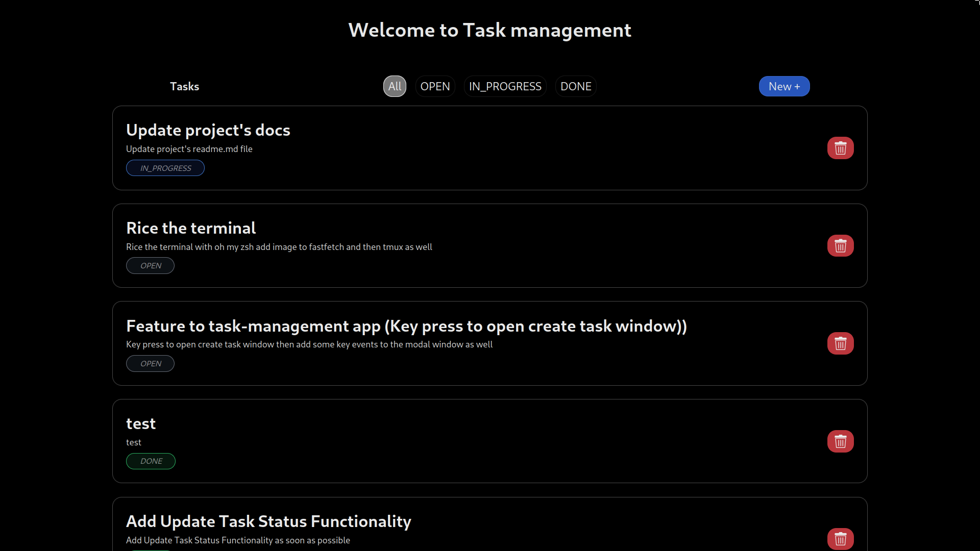Select the All filter tab

[395, 86]
